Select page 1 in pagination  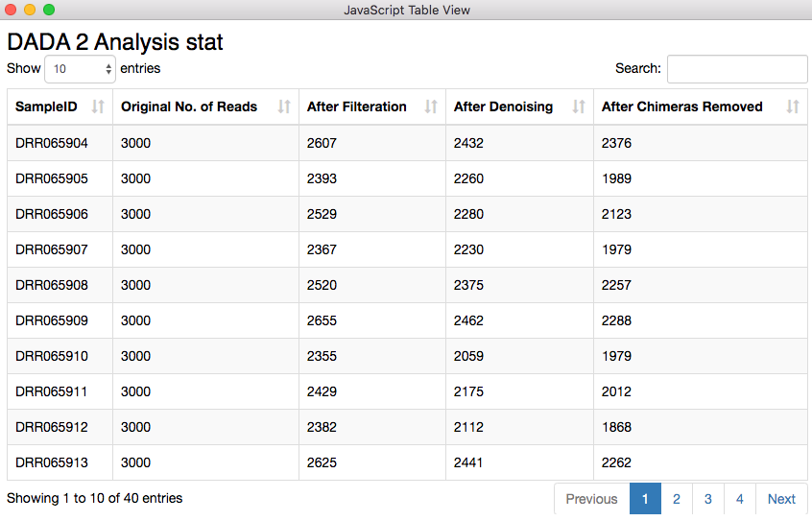pos(645,499)
